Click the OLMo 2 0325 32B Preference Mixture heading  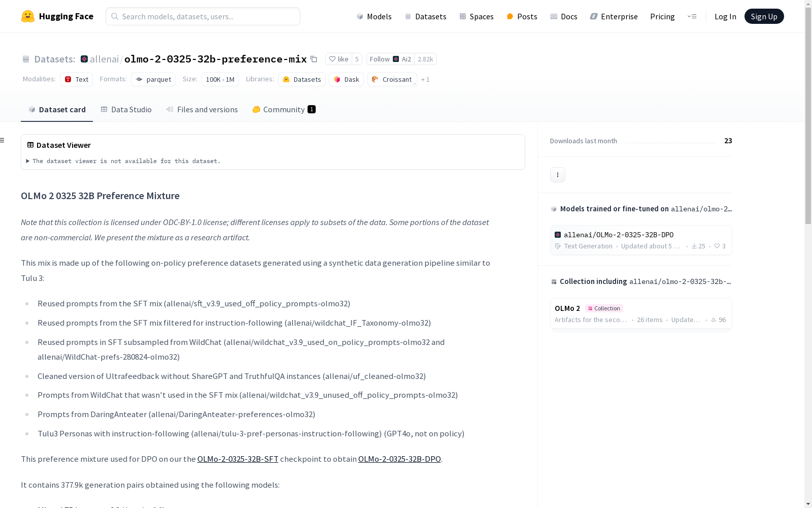(100, 196)
